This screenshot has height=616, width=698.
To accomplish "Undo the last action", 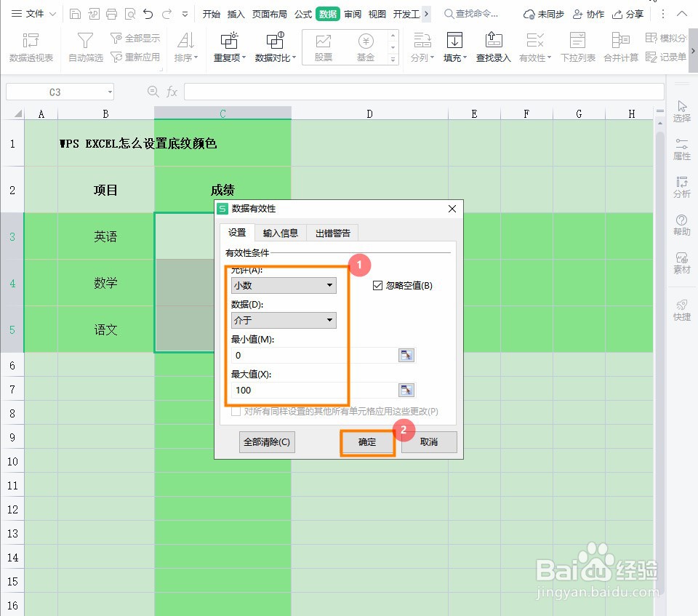I will [x=148, y=15].
